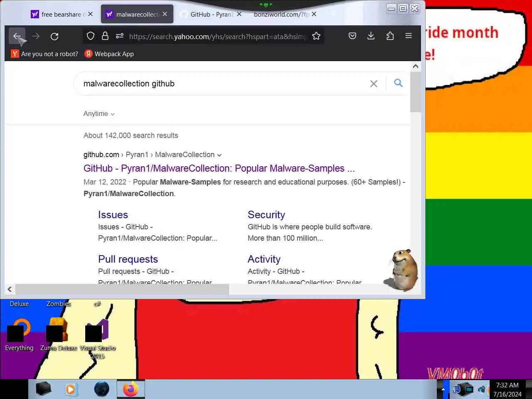Screen dimensions: 532x399
Task: Open the Firefox extensions puzzle icon
Action: coord(390,36)
